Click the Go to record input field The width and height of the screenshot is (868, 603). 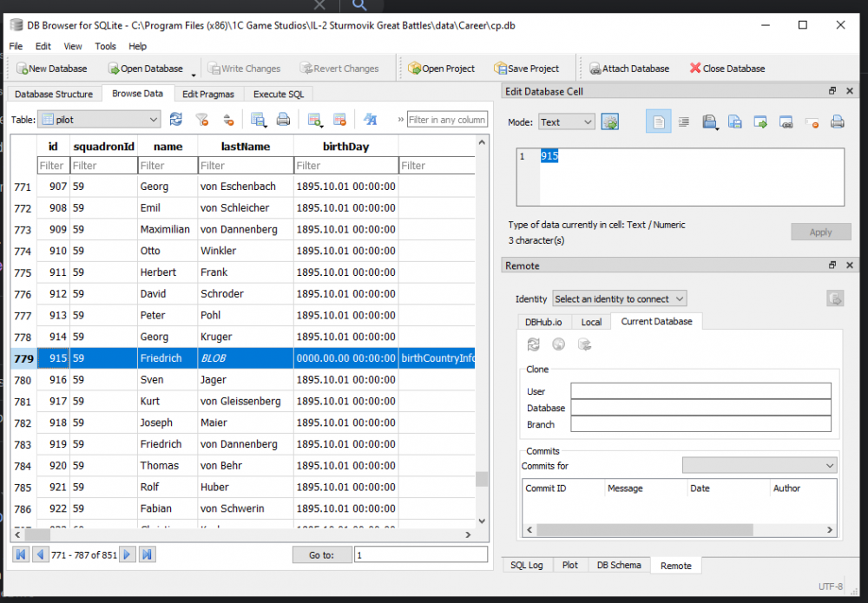point(421,554)
